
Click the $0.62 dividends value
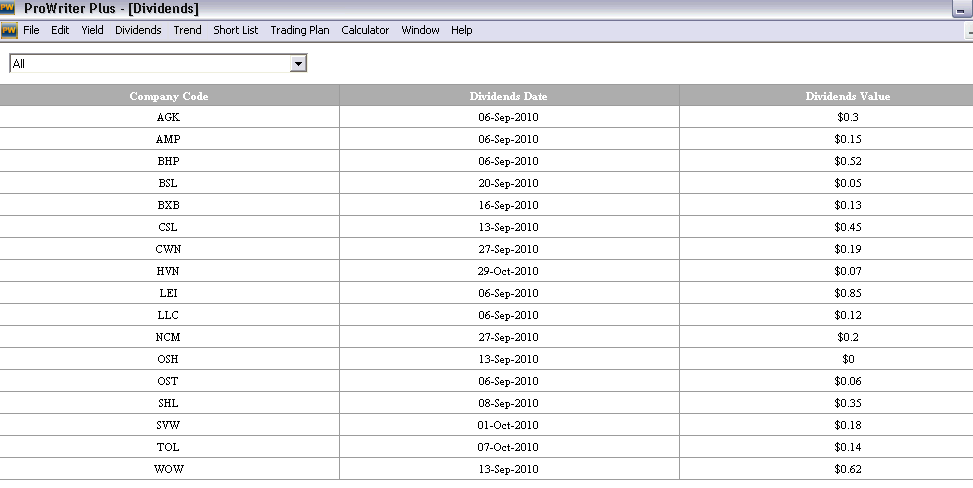tap(848, 469)
